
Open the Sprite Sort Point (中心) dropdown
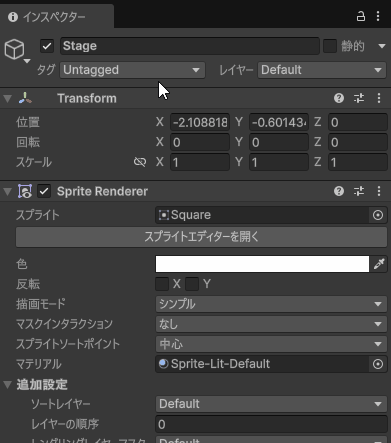pos(271,344)
